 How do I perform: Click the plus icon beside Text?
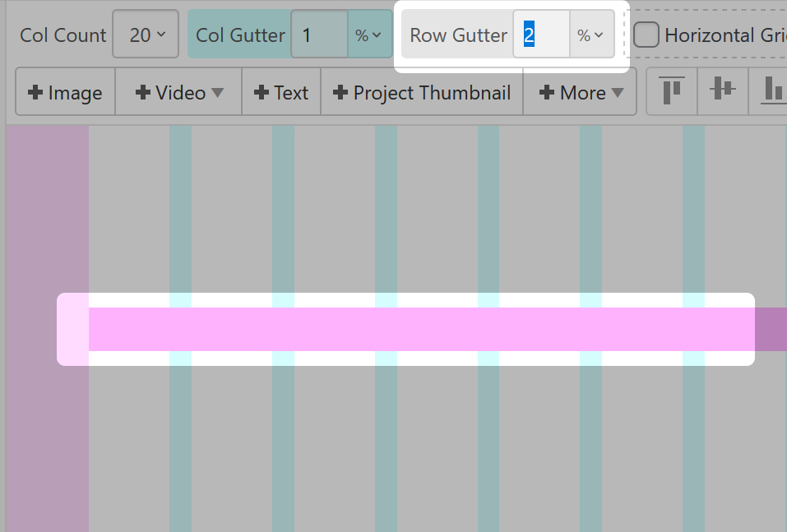click(262, 93)
